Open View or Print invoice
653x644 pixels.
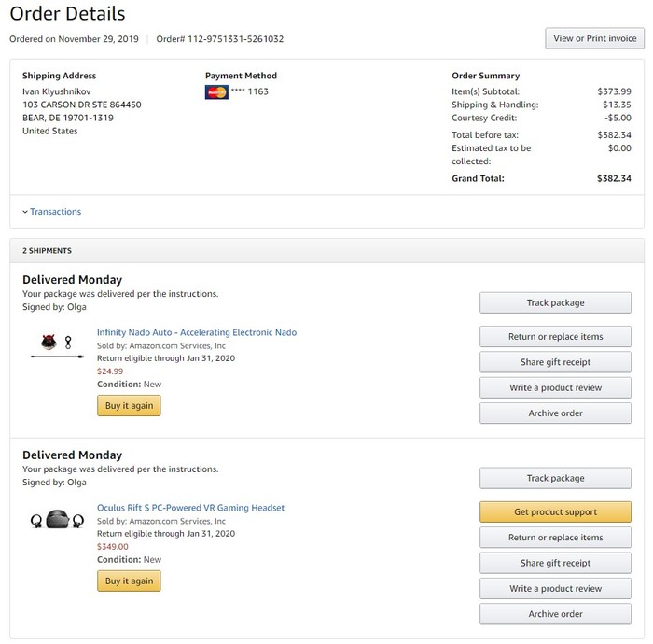[594, 38]
